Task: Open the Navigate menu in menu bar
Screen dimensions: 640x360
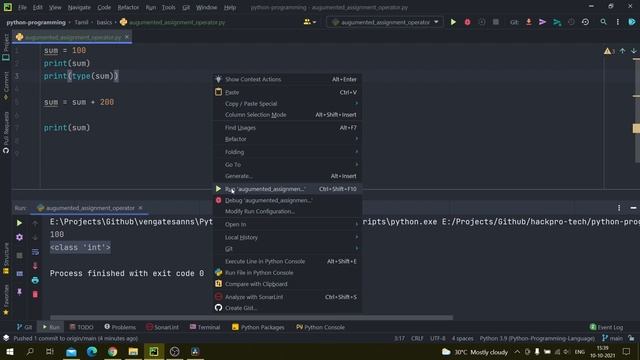Action: point(79,7)
